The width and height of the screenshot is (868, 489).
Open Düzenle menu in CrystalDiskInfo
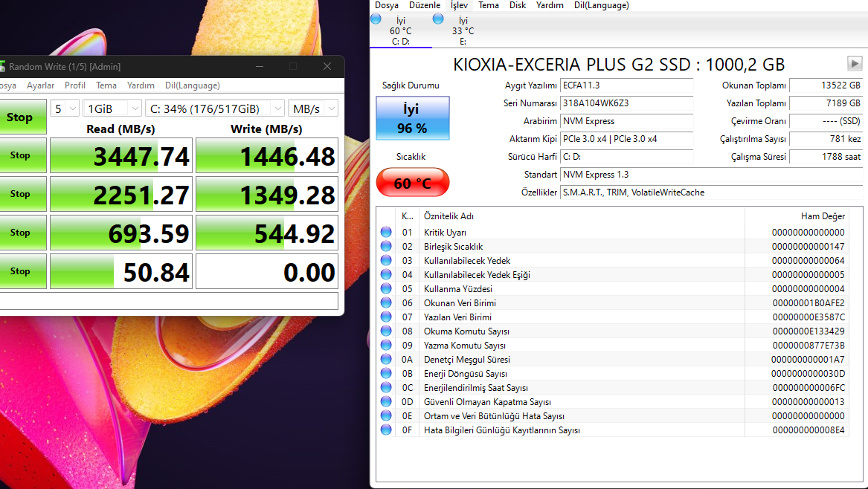click(425, 5)
